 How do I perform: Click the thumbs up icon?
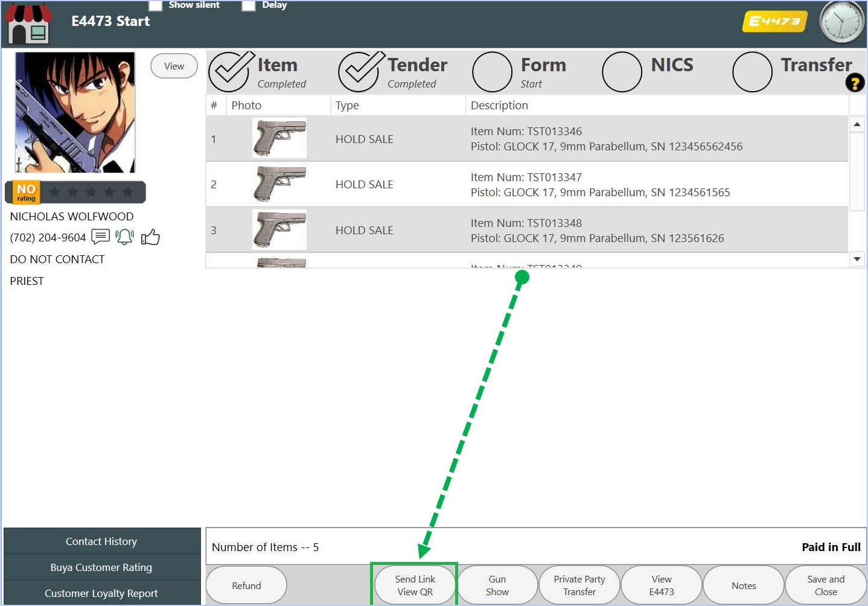(x=150, y=237)
